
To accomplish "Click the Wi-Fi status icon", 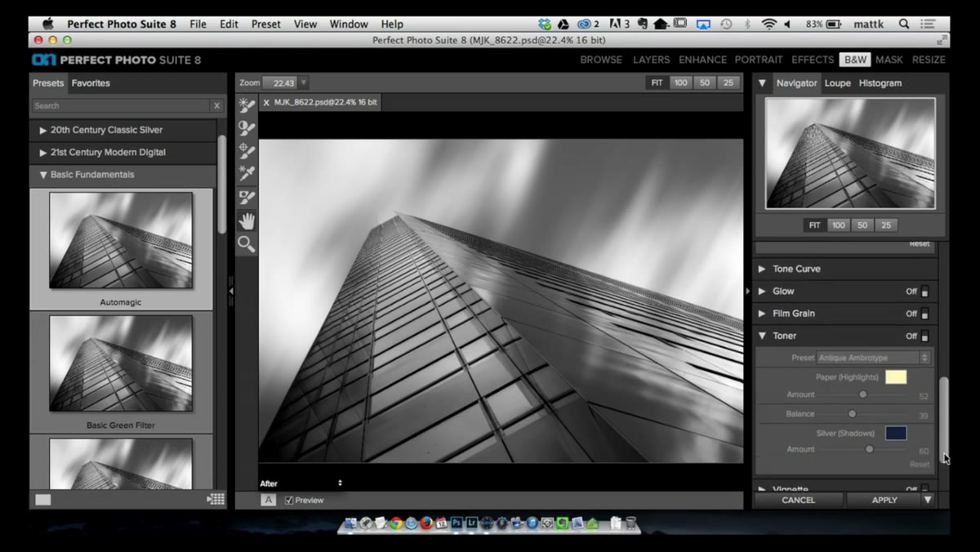I will [768, 24].
